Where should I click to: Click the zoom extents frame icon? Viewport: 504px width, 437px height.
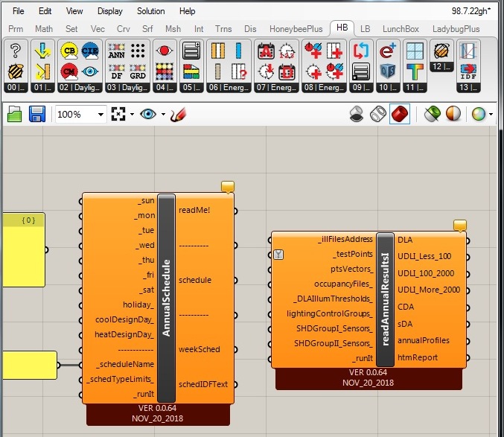118,114
